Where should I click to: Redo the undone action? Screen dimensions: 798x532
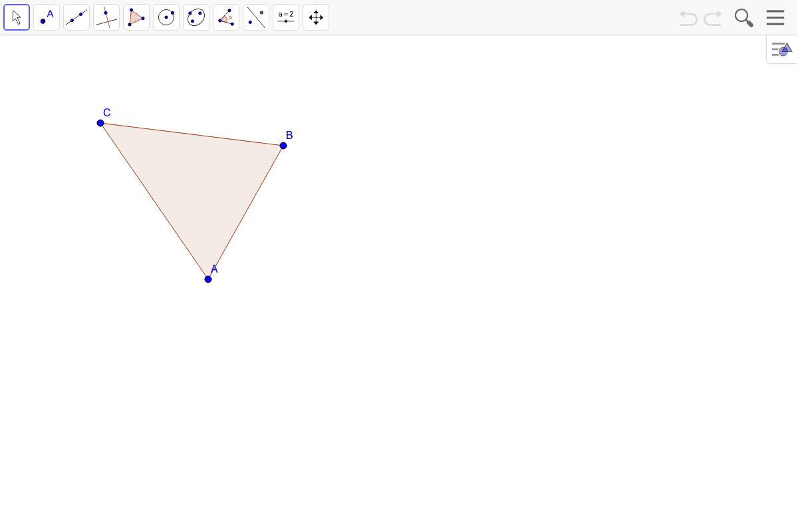click(x=713, y=18)
